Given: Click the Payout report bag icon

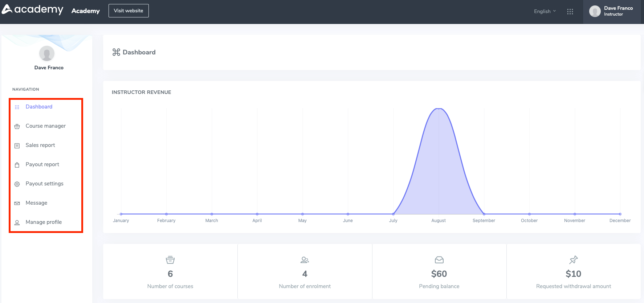Looking at the screenshot, I should click(17, 165).
